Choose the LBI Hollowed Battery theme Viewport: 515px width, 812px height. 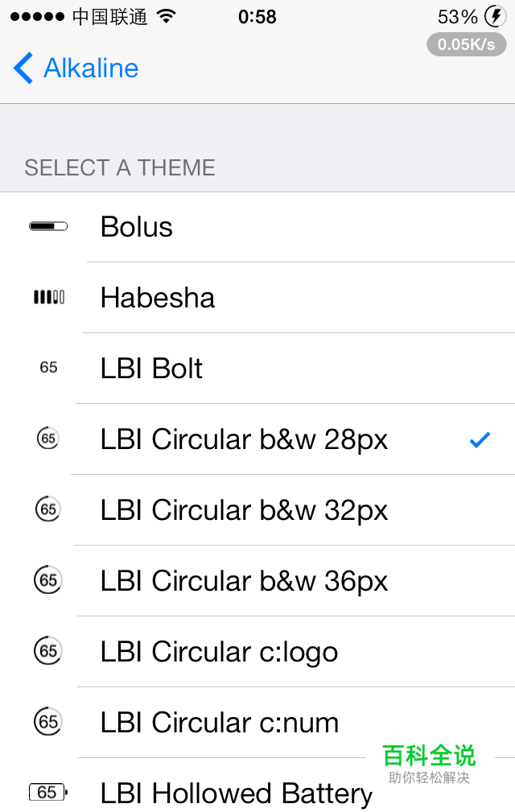[236, 794]
